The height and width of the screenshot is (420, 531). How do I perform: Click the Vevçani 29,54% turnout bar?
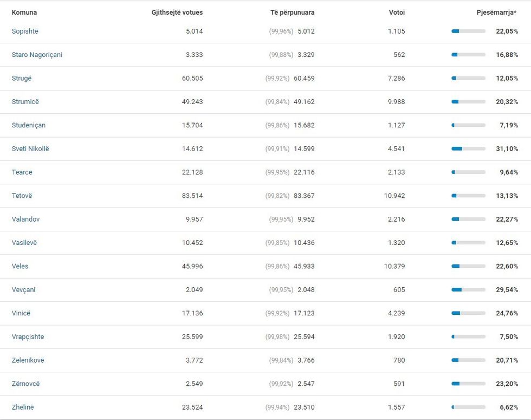click(468, 290)
